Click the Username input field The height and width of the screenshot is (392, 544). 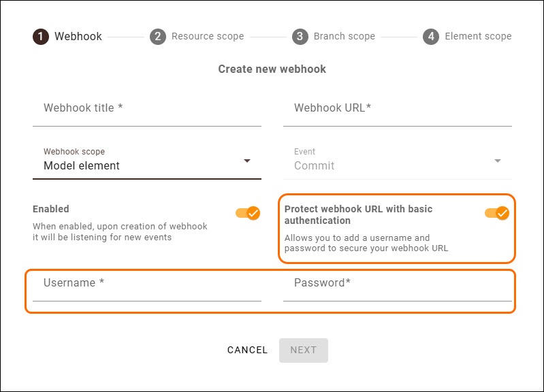pyautogui.click(x=146, y=284)
